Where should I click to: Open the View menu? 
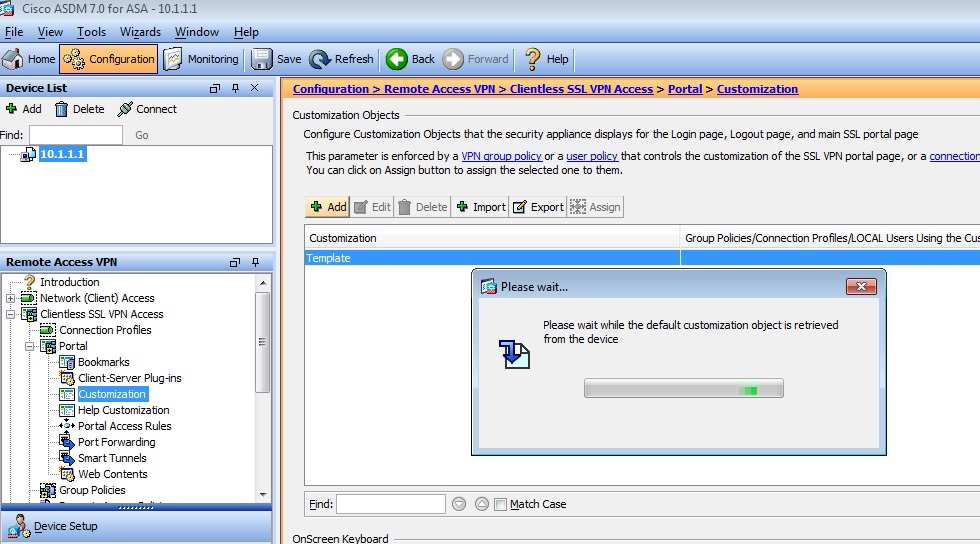pyautogui.click(x=50, y=32)
